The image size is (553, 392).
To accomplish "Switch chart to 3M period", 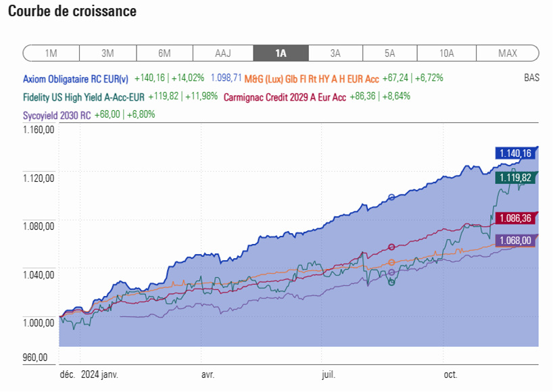I will click(x=107, y=53).
